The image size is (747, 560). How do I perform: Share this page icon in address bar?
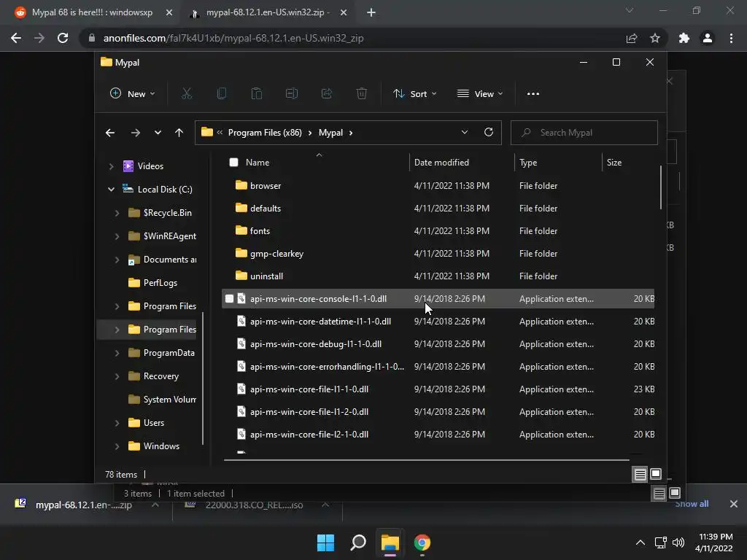632,38
